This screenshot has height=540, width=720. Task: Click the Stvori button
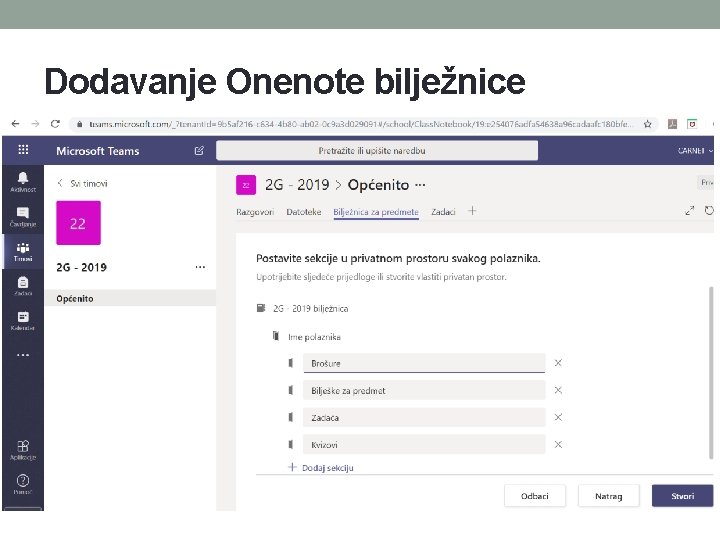tap(682, 496)
